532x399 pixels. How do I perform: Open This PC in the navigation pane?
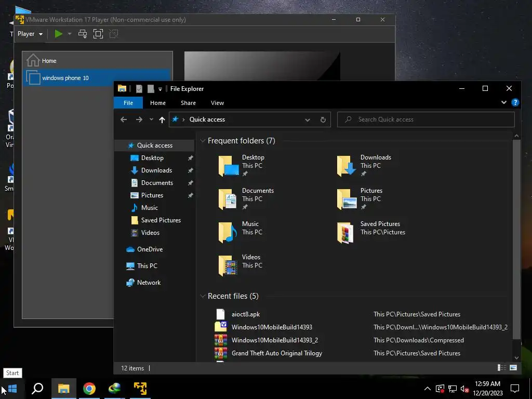click(147, 265)
